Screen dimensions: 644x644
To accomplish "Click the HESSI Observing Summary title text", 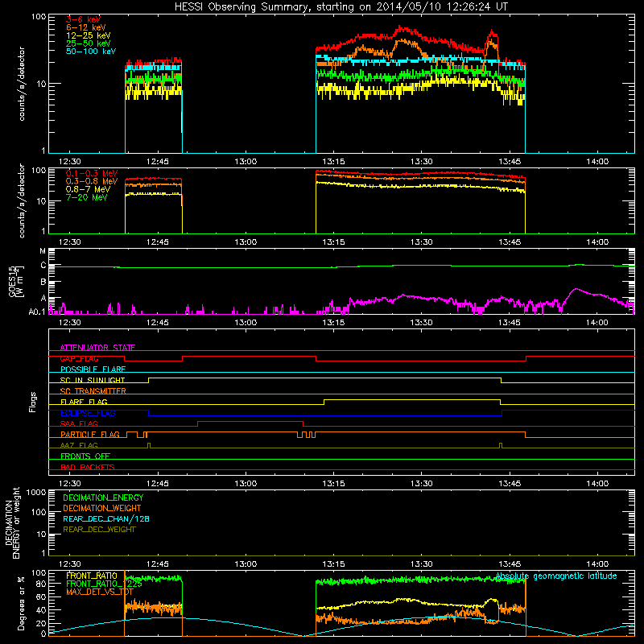I will tap(341, 7).
